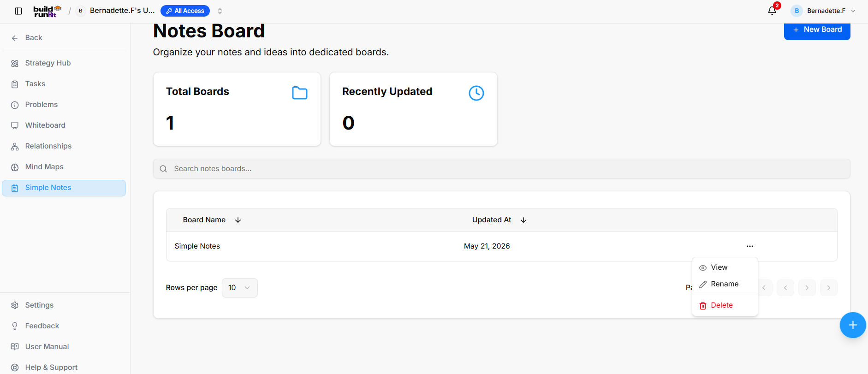
Task: Open Feedback in the sidebar
Action: pos(64,326)
